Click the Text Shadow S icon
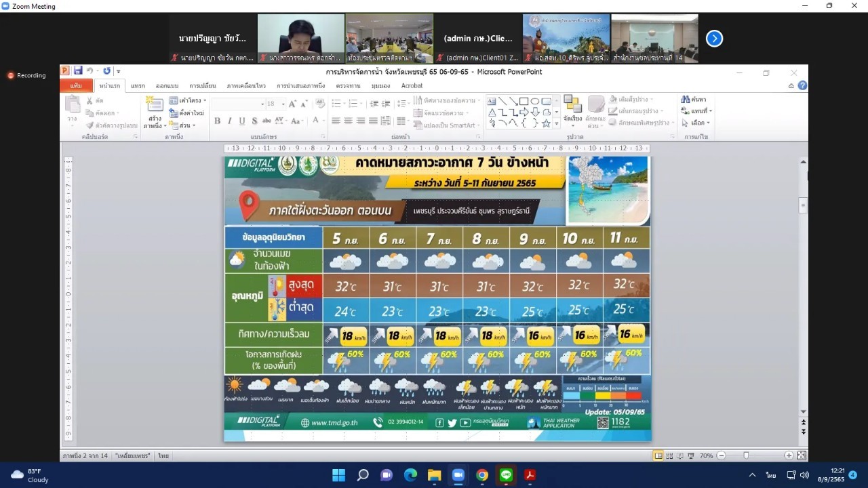This screenshot has height=488, width=868. [254, 121]
